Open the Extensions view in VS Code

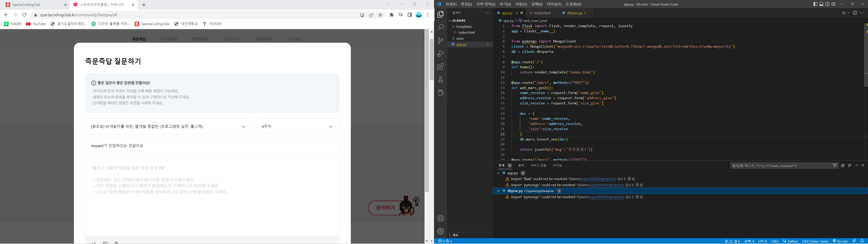pos(440,67)
